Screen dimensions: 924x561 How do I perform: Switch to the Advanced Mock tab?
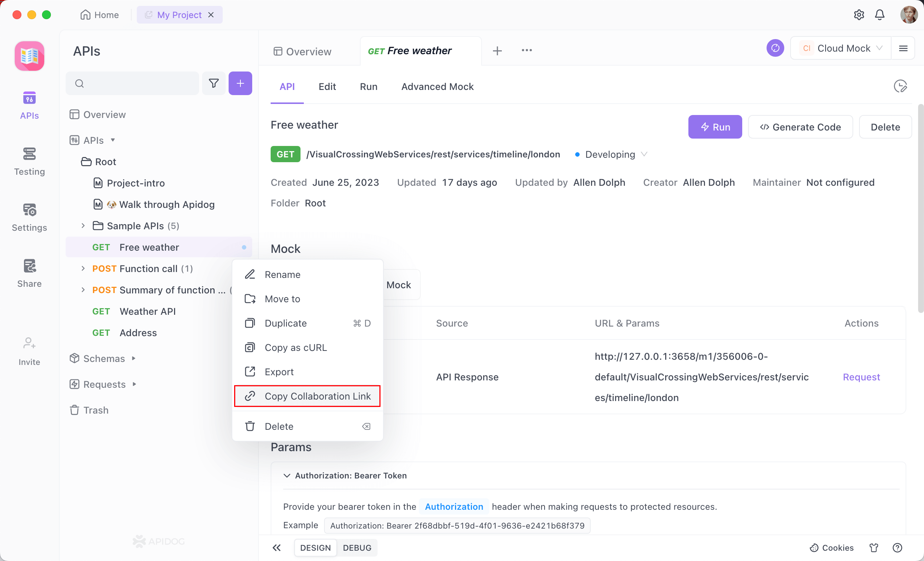[x=437, y=87]
